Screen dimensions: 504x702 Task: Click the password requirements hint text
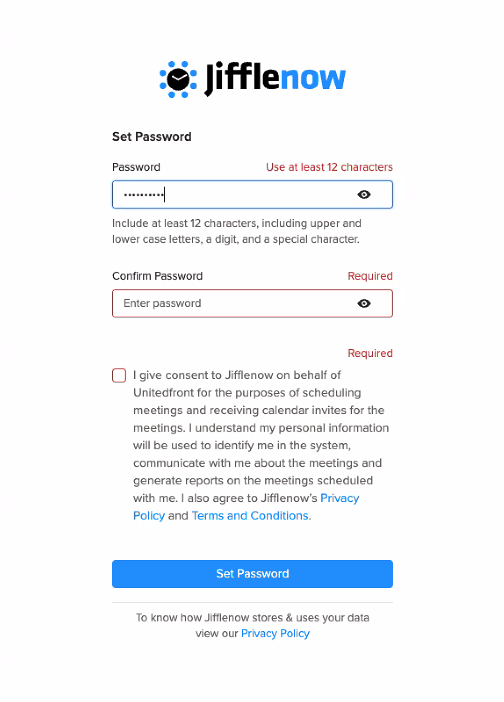click(236, 231)
